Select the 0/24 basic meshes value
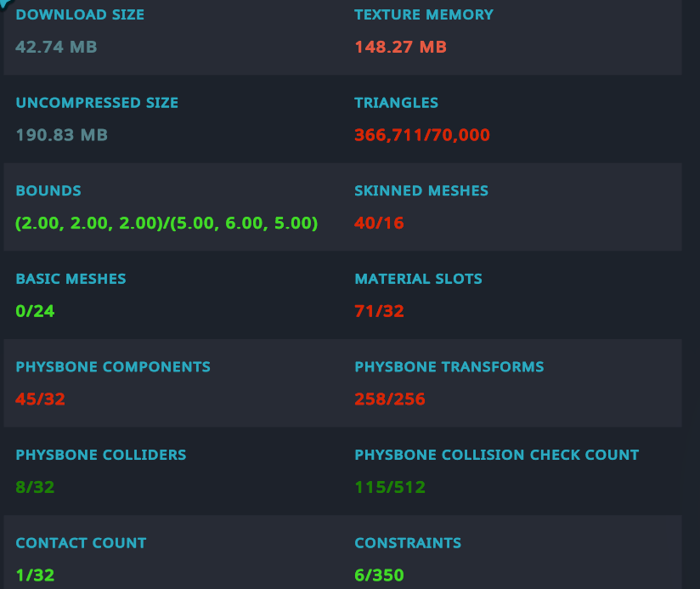Image resolution: width=700 pixels, height=589 pixels. 35,311
